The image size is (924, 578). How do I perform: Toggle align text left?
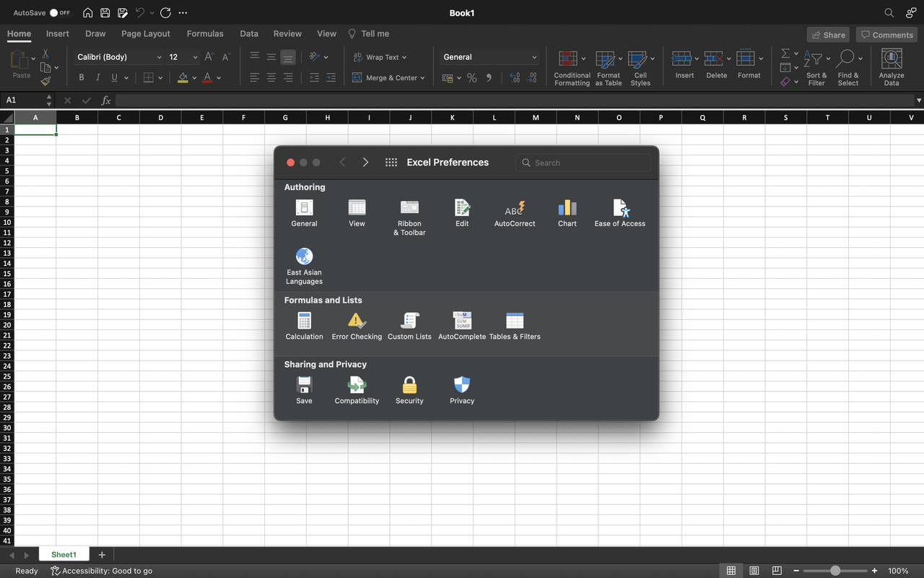click(x=254, y=77)
